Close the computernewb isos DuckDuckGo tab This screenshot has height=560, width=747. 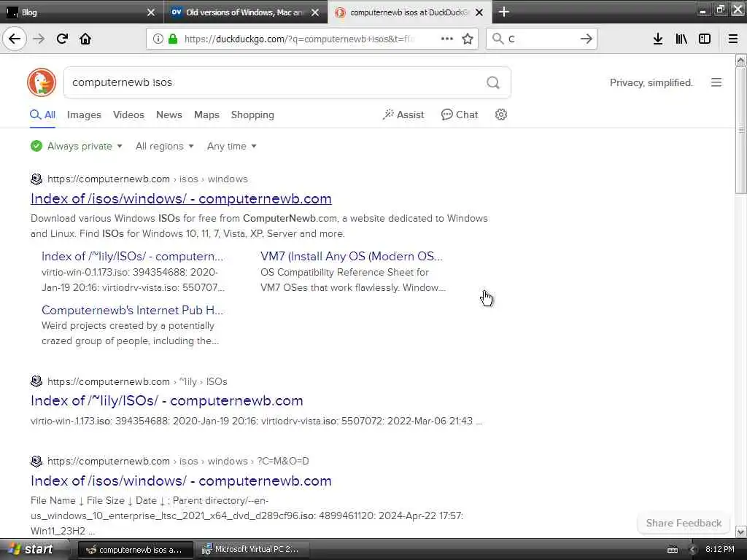(x=479, y=12)
